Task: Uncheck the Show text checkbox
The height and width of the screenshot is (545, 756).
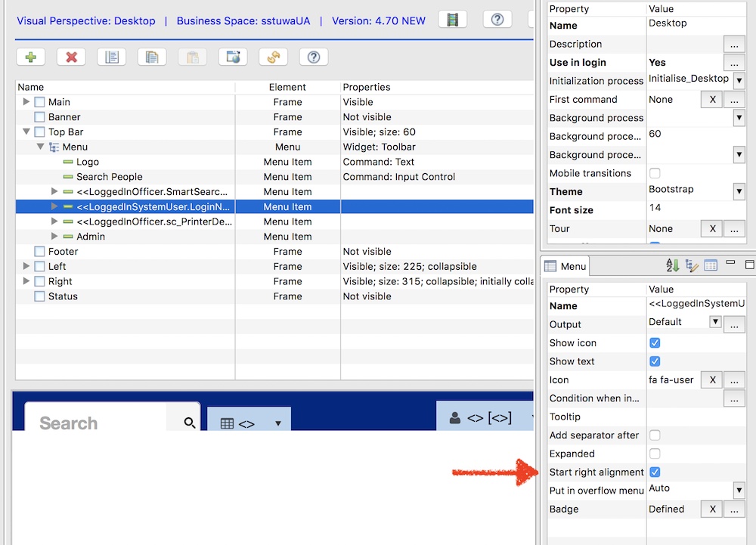Action: pyautogui.click(x=655, y=361)
